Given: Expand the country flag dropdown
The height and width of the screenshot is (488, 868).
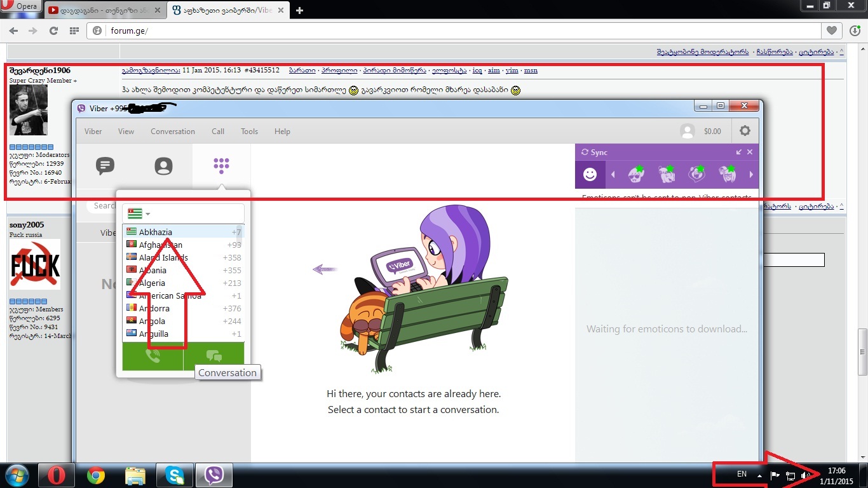Looking at the screenshot, I should point(139,213).
